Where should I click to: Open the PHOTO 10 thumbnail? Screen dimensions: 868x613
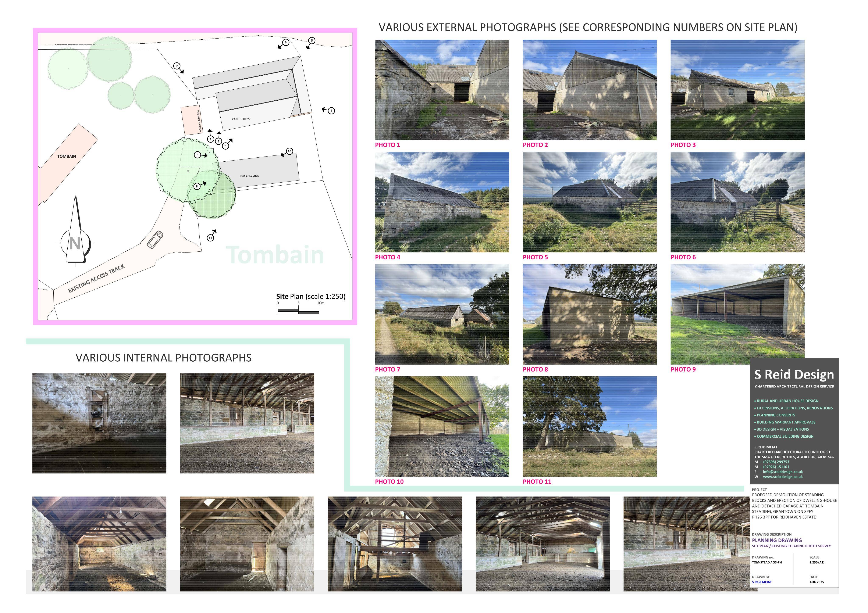pos(442,427)
